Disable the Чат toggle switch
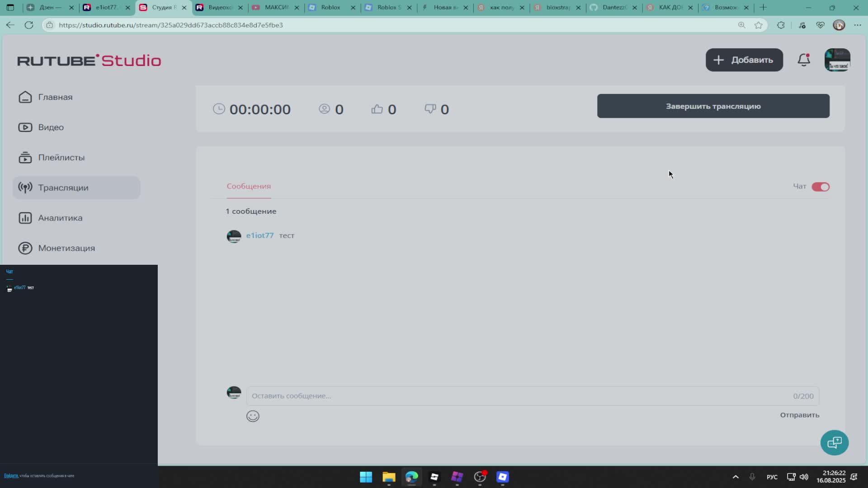 pos(820,187)
